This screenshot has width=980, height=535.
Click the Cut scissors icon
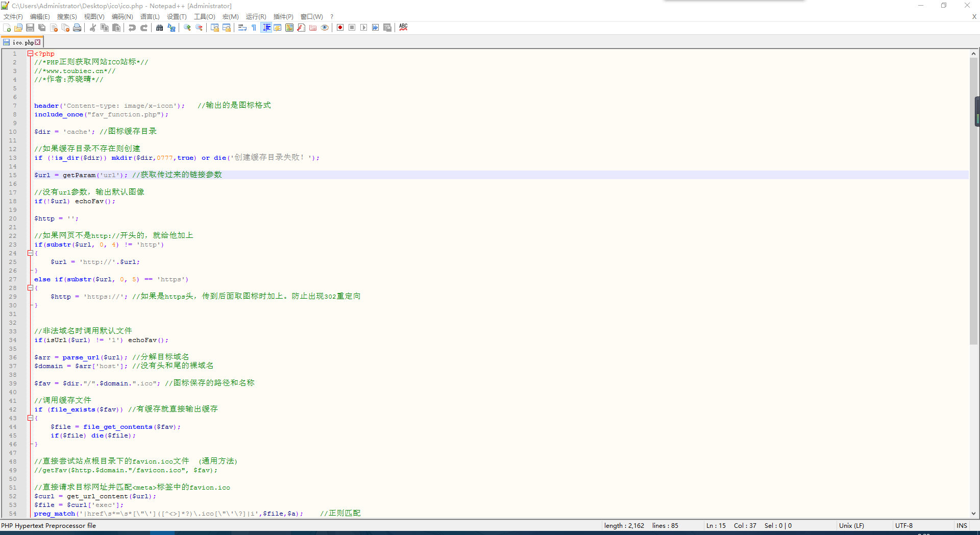pos(93,28)
